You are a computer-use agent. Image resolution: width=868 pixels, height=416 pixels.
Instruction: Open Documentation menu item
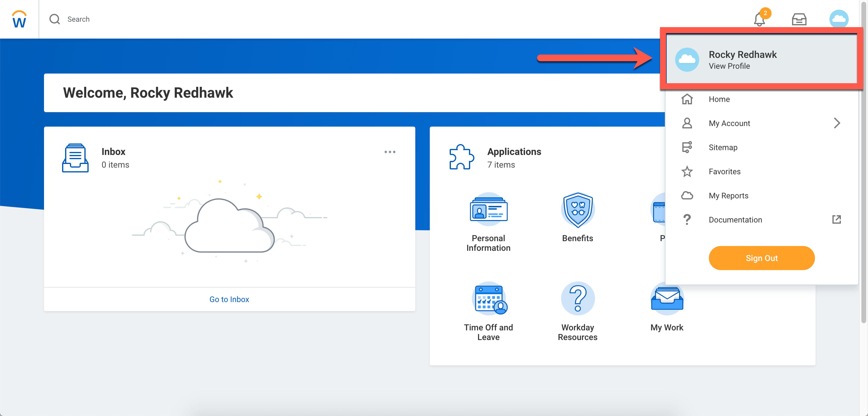tap(762, 220)
